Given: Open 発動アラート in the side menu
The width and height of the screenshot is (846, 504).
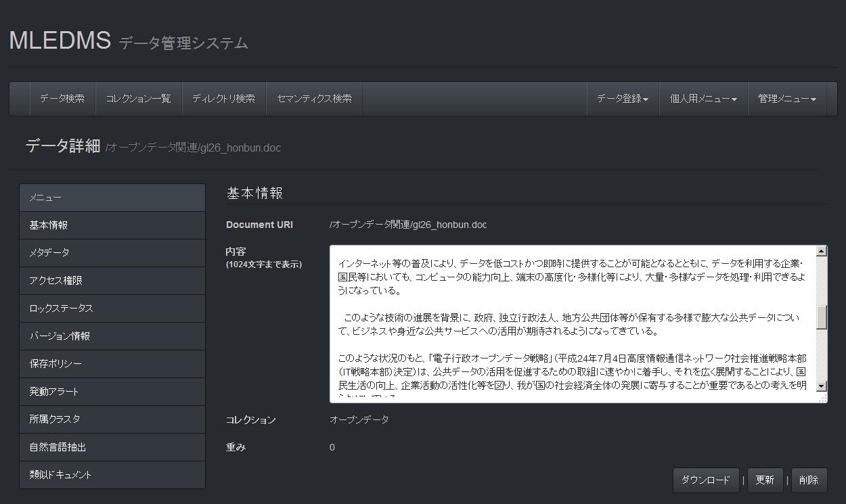Looking at the screenshot, I should [112, 392].
